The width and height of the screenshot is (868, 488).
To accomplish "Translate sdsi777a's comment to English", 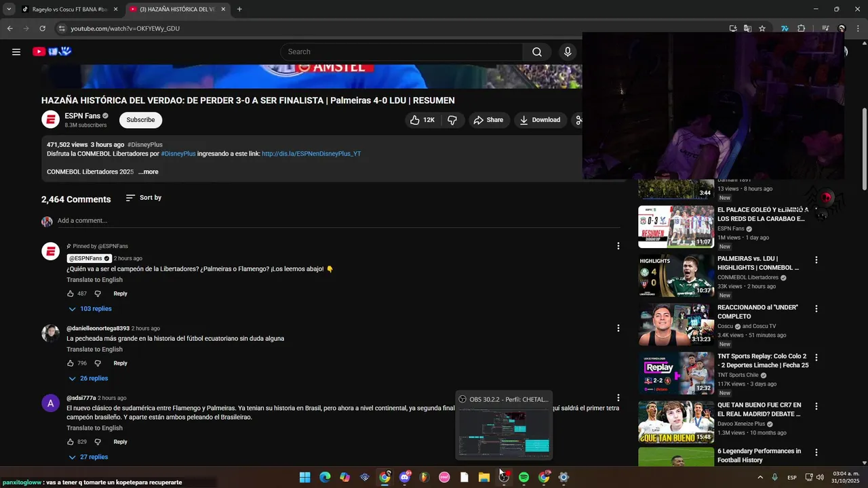I will pyautogui.click(x=94, y=428).
